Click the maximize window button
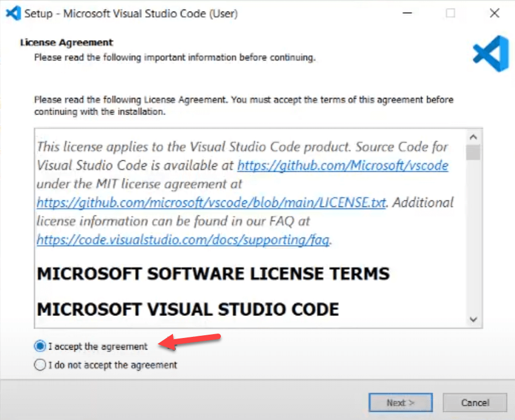 tap(451, 13)
